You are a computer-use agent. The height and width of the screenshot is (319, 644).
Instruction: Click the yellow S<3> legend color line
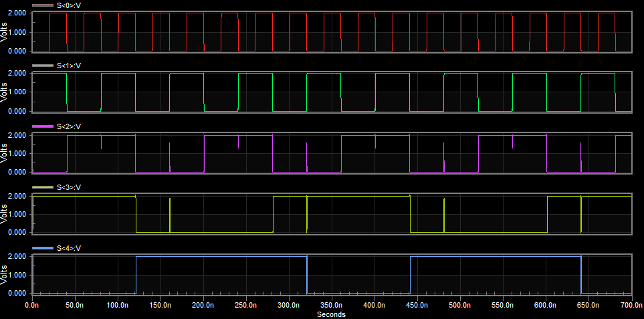tap(43, 187)
